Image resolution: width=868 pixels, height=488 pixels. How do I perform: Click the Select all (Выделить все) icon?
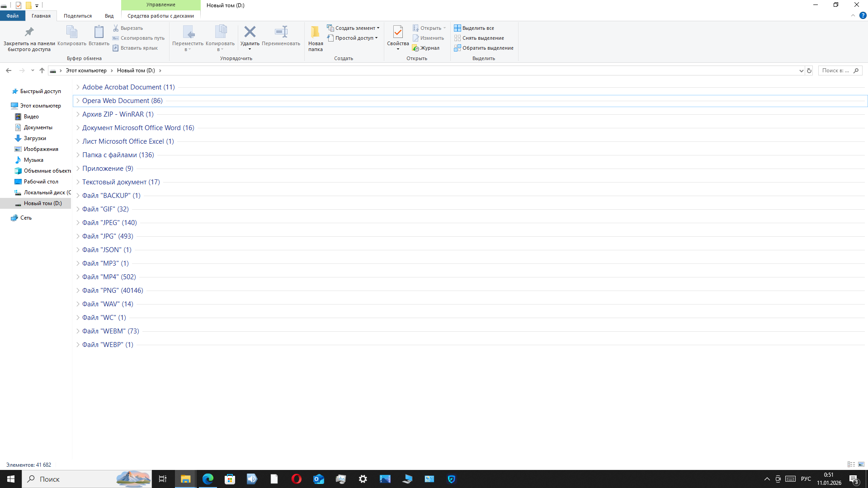(x=458, y=28)
